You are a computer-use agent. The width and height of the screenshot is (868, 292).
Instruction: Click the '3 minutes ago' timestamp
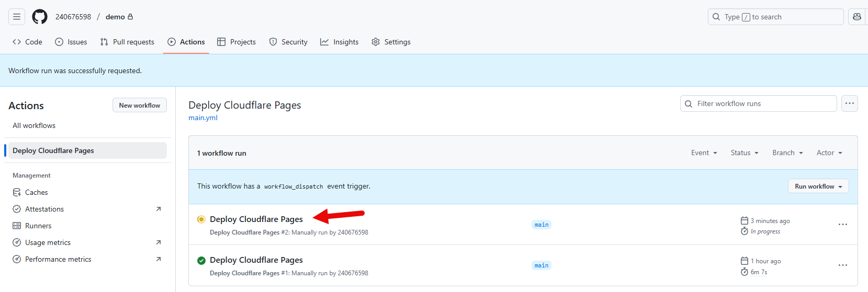click(770, 221)
